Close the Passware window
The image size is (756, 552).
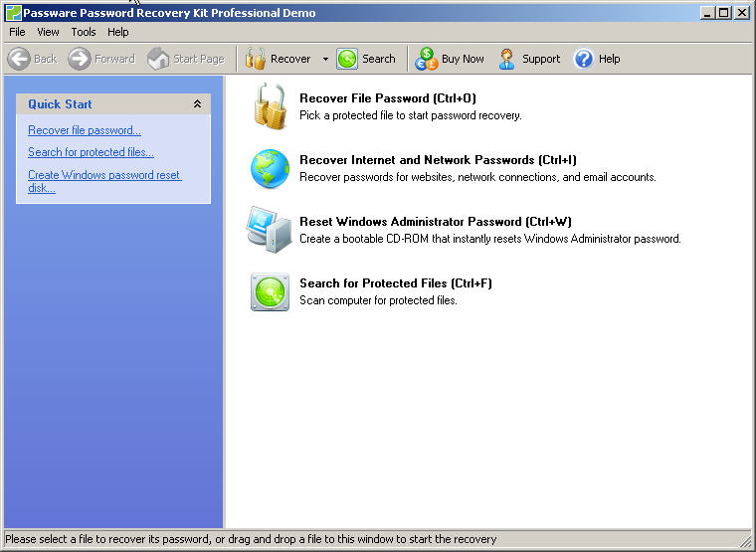pos(742,13)
